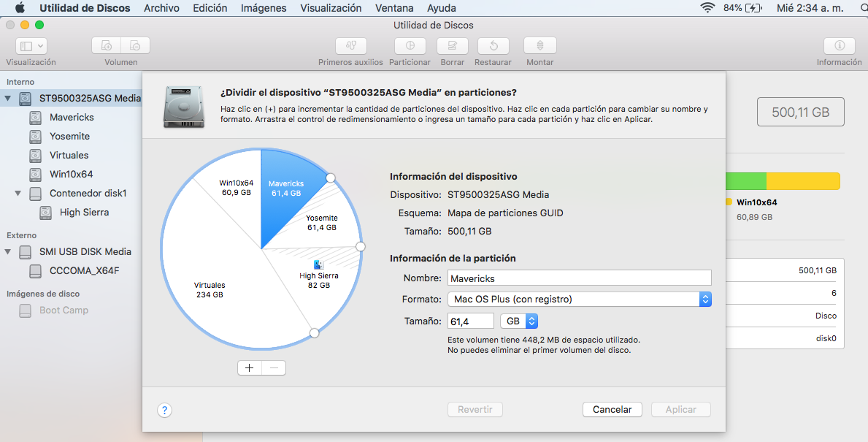Run Primeros auxilios from the toolbar
Screen dimensions: 868x442
coord(351,46)
